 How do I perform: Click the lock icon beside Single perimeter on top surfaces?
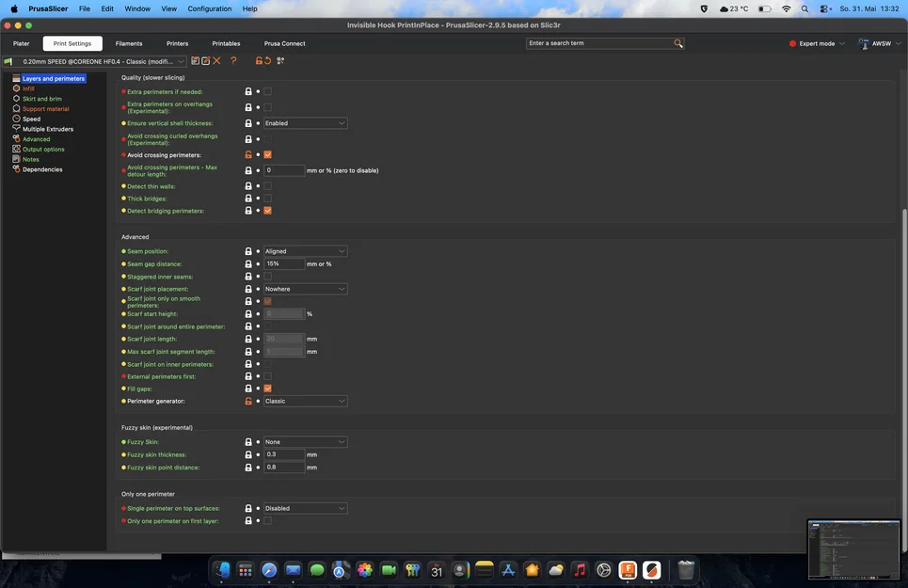(x=248, y=508)
